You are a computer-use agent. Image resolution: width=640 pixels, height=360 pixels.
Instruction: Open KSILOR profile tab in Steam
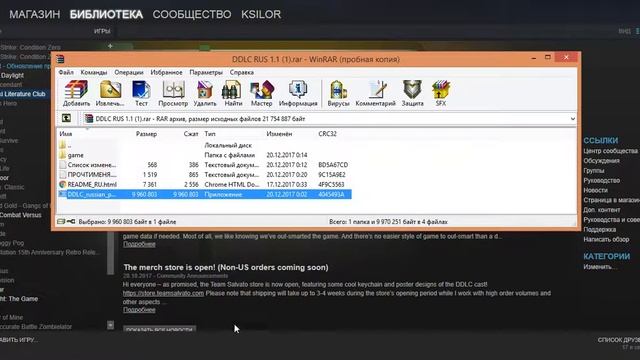261,14
